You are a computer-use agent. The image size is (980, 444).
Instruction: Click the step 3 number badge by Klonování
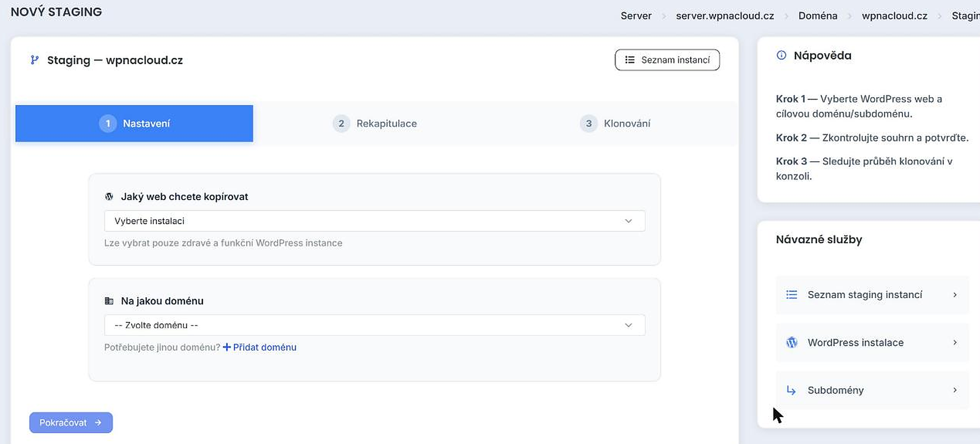point(589,124)
